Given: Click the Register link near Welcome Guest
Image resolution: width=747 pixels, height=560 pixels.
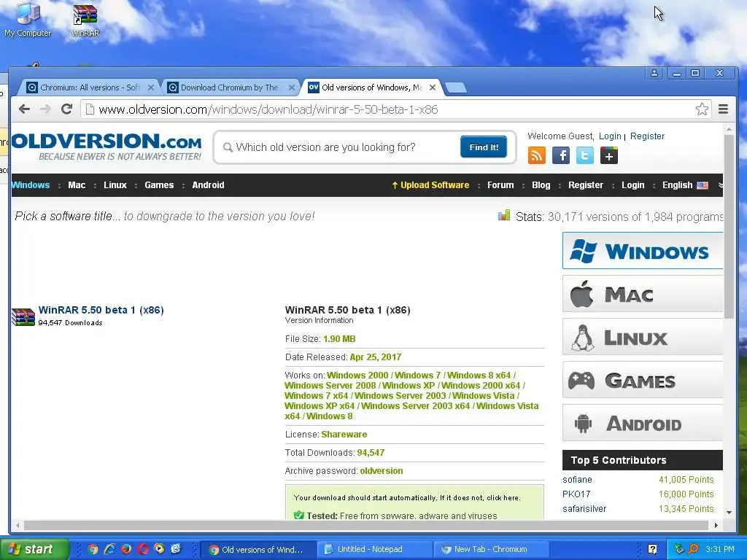Looking at the screenshot, I should pyautogui.click(x=647, y=136).
